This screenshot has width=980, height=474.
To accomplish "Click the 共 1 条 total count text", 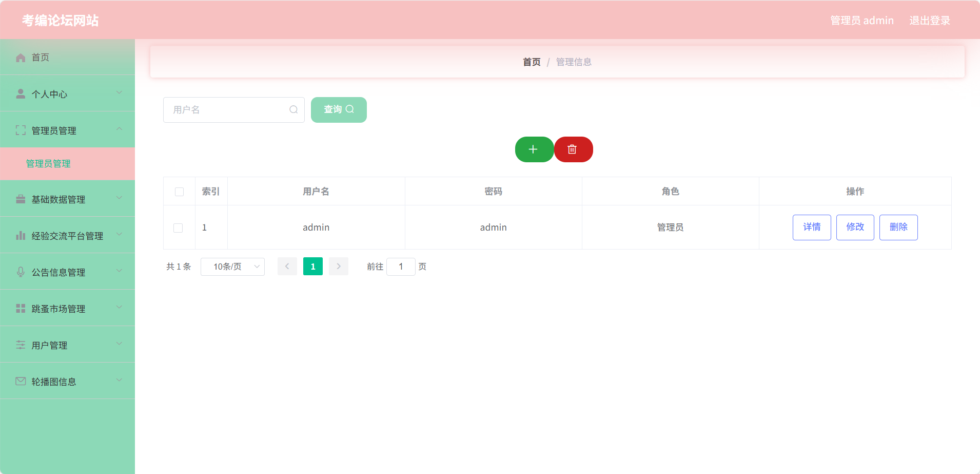I will pyautogui.click(x=179, y=267).
